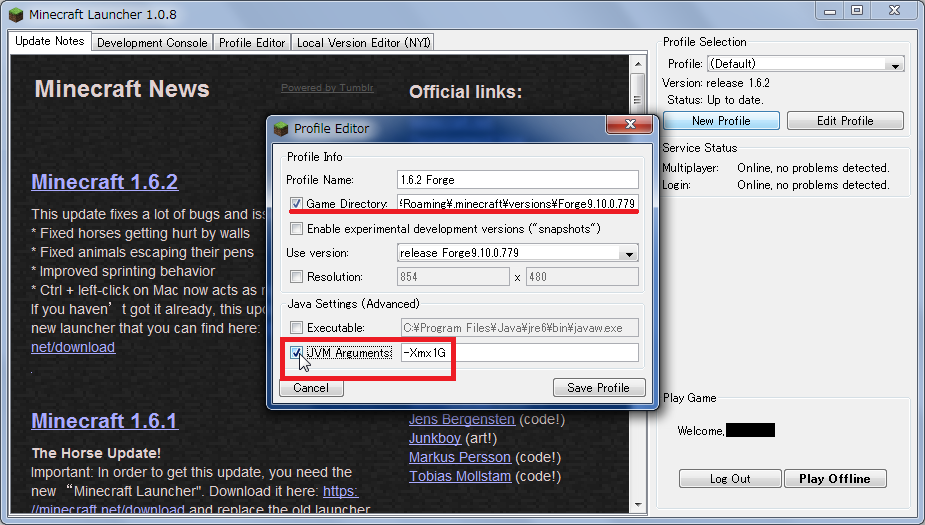Open the Minecraft 1.6.1 news link
The height and width of the screenshot is (525, 925).
pyautogui.click(x=104, y=421)
